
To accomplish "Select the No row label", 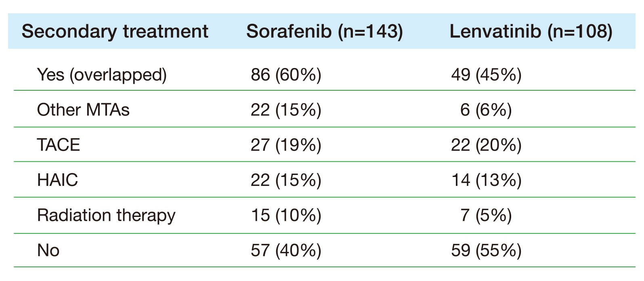I will (x=48, y=250).
